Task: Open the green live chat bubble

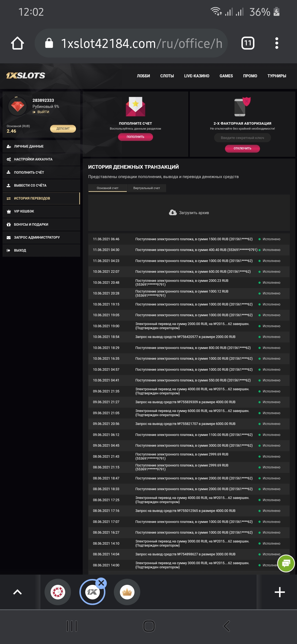Action: 286,563
